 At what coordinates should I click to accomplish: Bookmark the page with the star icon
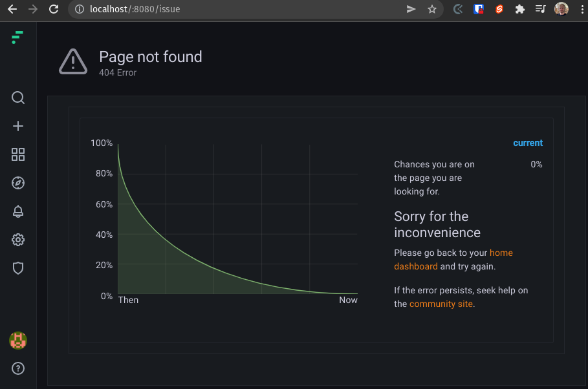431,10
